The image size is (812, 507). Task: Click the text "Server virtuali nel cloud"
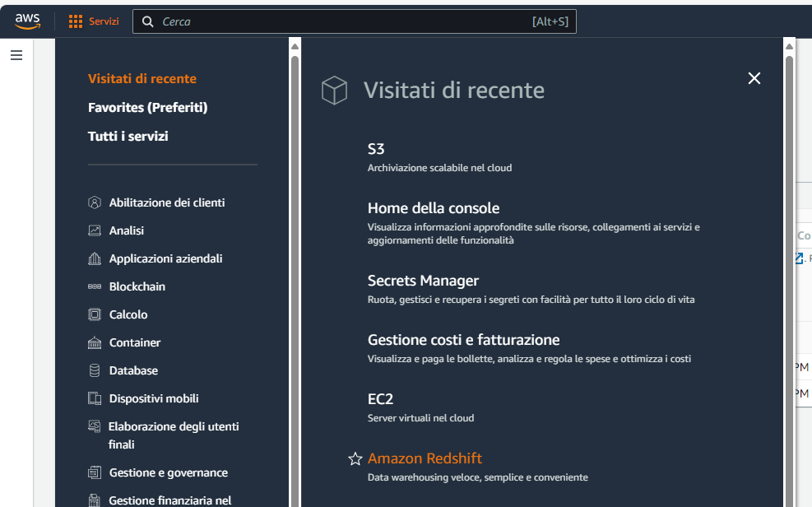coord(420,418)
